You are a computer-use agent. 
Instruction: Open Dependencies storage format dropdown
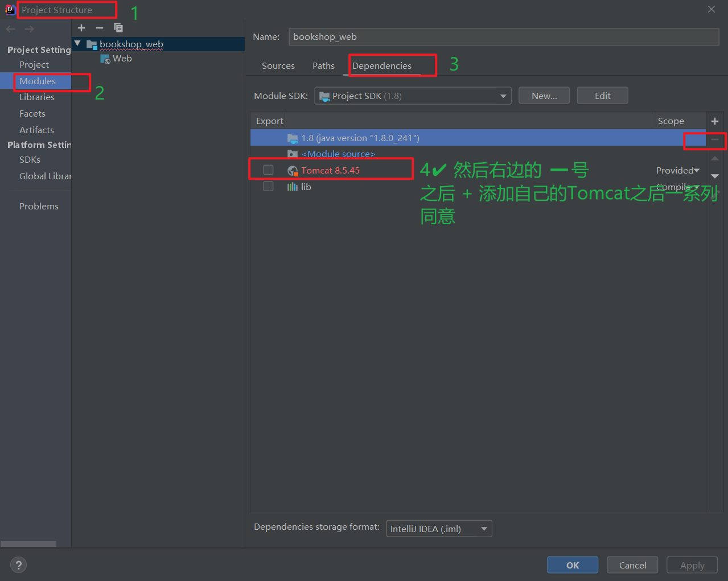[x=439, y=529]
